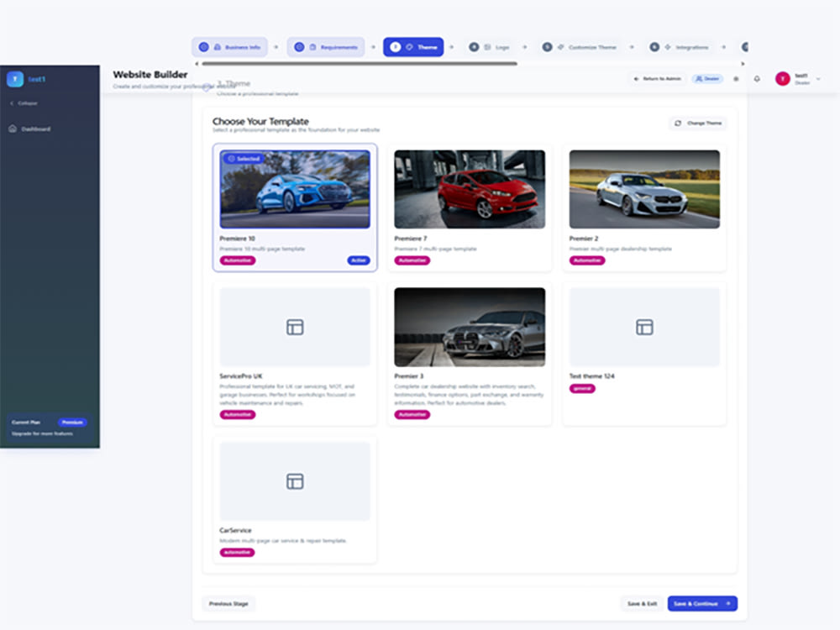
Task: Select the CarService template placeholder
Action: tap(295, 481)
